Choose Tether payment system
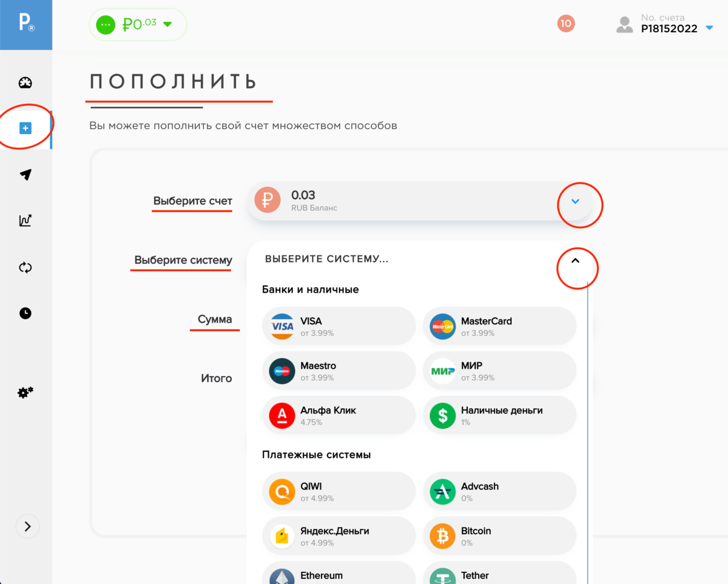 [499, 573]
